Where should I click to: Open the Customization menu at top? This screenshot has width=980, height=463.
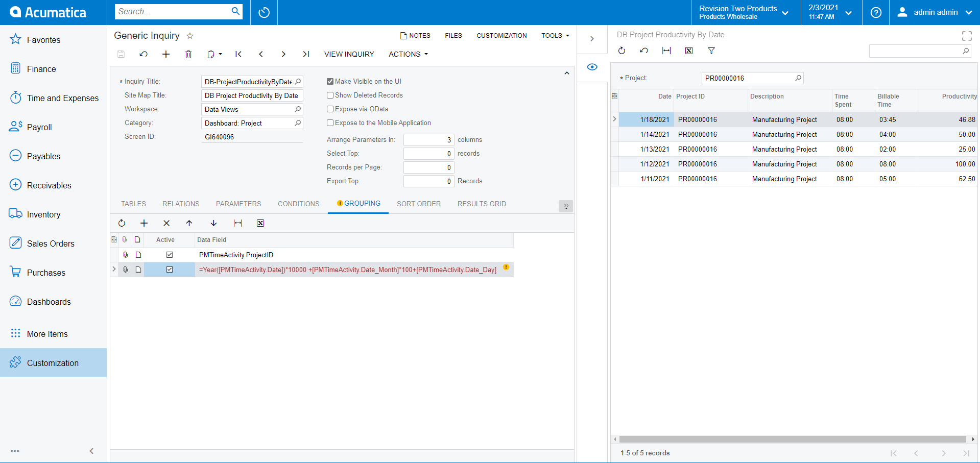tap(502, 36)
